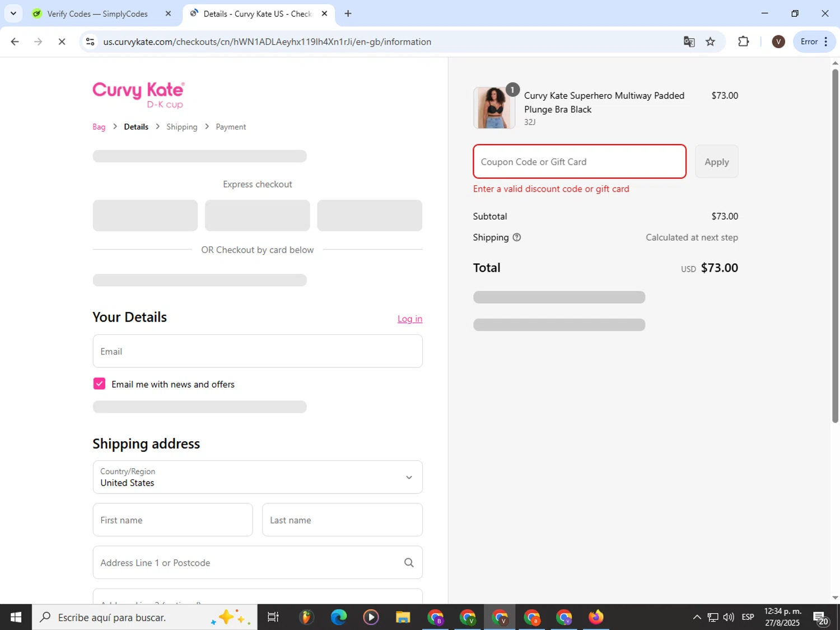Screen dimensions: 840x630
Task: Uncheck Email me with news and offers
Action: (x=99, y=384)
